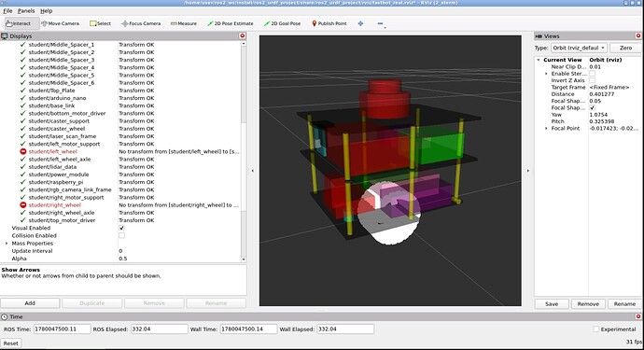
Task: Select the Update Interval value 0
Action: [120, 250]
